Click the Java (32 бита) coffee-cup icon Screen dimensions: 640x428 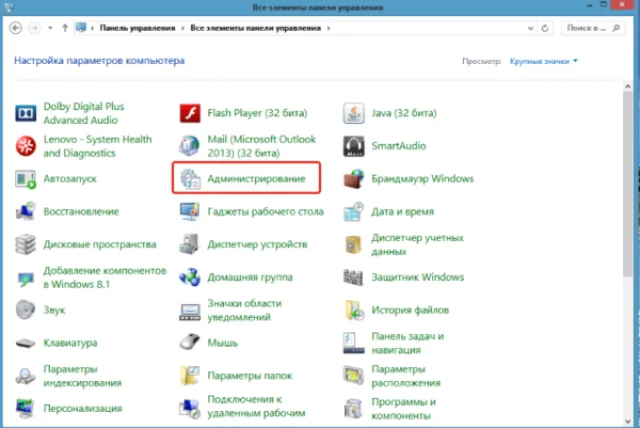click(353, 113)
